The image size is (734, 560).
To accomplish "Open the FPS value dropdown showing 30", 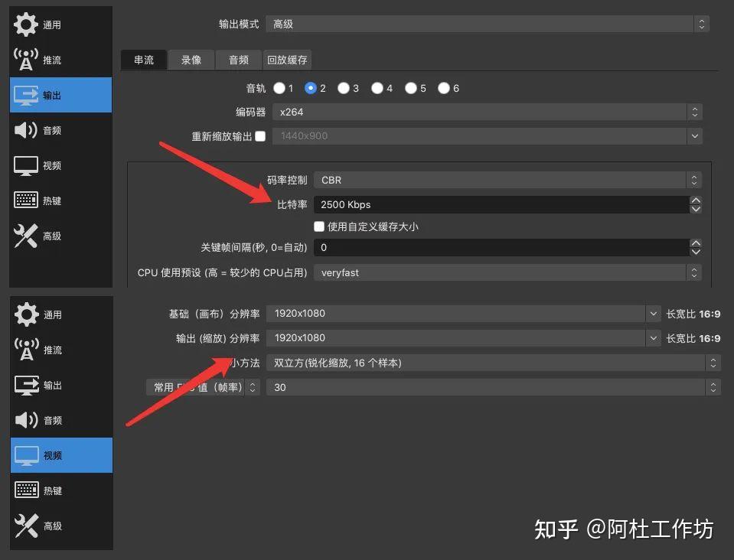I will tap(494, 387).
